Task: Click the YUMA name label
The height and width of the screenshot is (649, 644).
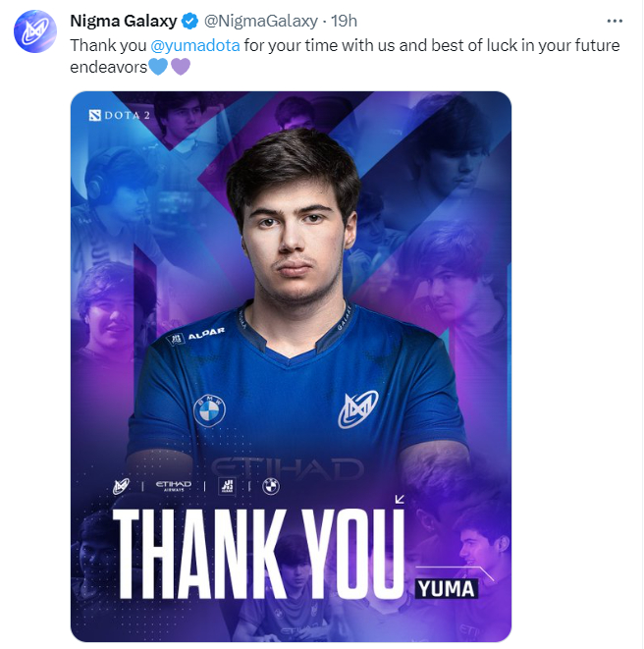Action: click(x=446, y=588)
